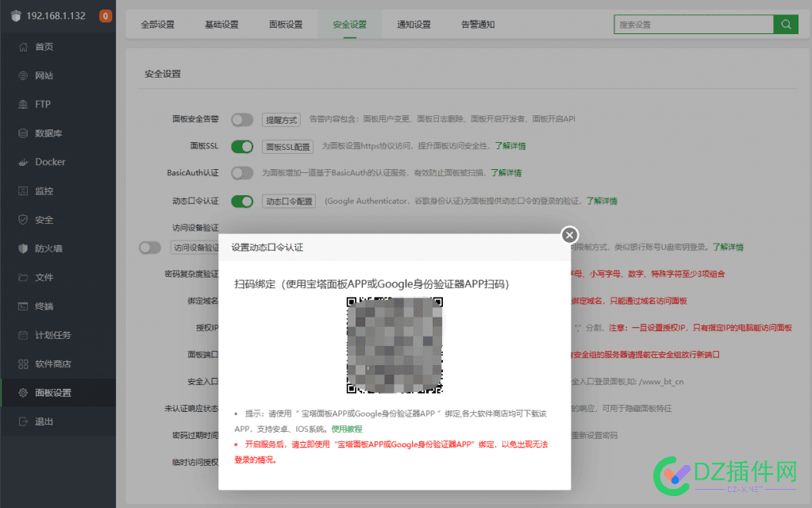
Task: Click the 设置动态口令认证 dialog title
Action: (x=267, y=248)
